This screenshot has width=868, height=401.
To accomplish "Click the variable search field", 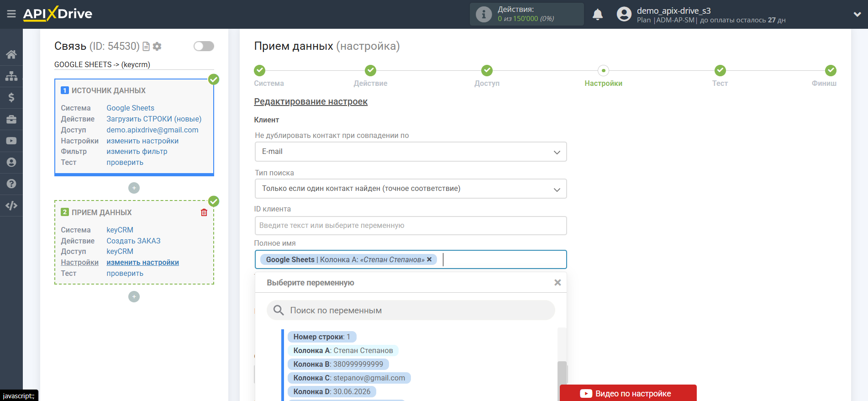I will pos(410,311).
